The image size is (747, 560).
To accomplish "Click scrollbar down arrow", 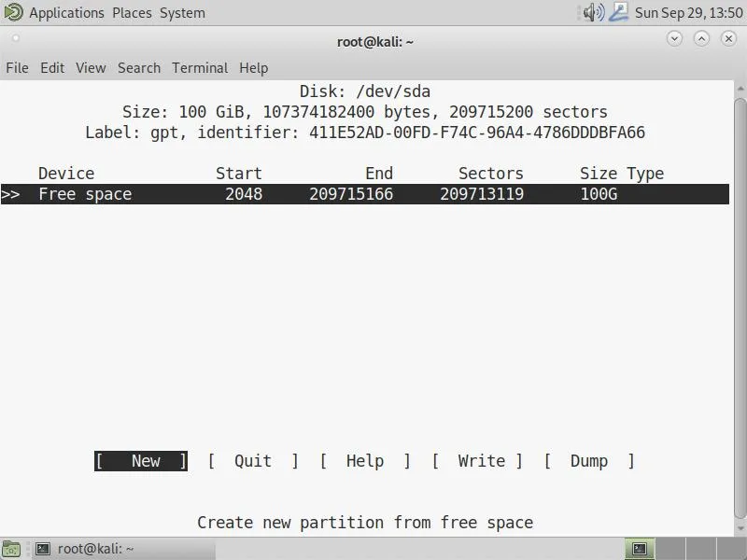I will pos(740,527).
